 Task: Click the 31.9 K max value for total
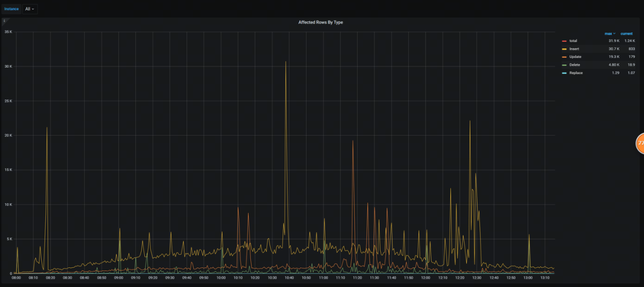tap(614, 41)
